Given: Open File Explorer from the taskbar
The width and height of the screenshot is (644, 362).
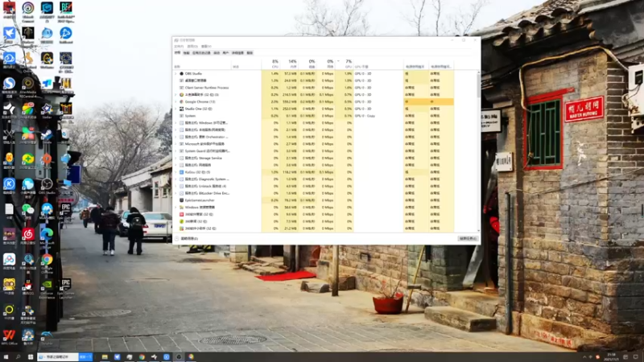Looking at the screenshot, I should [105, 357].
